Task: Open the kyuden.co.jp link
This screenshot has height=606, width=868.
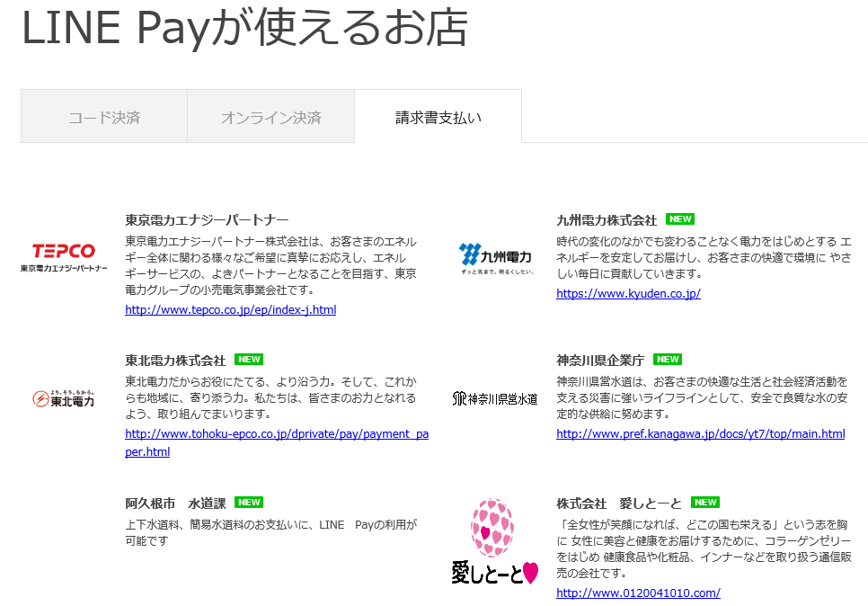Action: (628, 294)
